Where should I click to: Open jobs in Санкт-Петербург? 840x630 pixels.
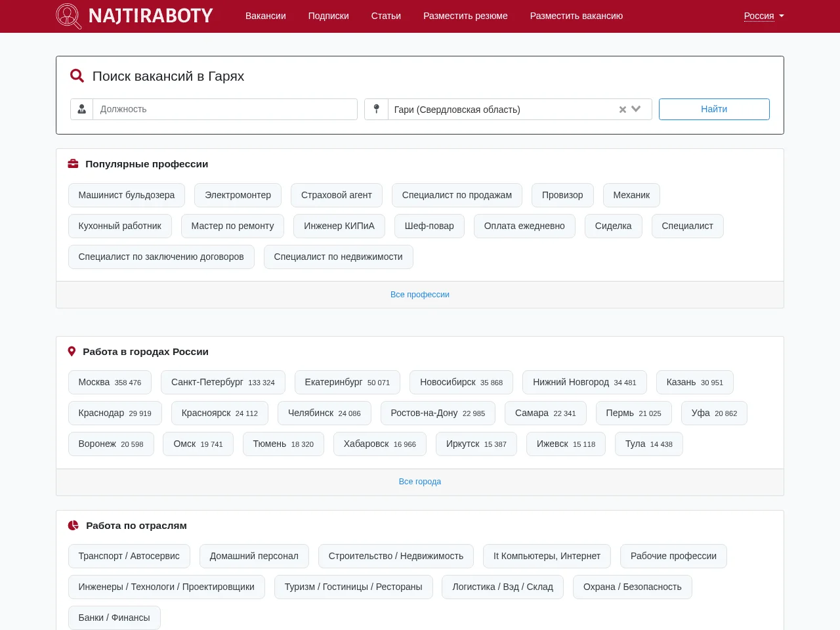tap(223, 382)
